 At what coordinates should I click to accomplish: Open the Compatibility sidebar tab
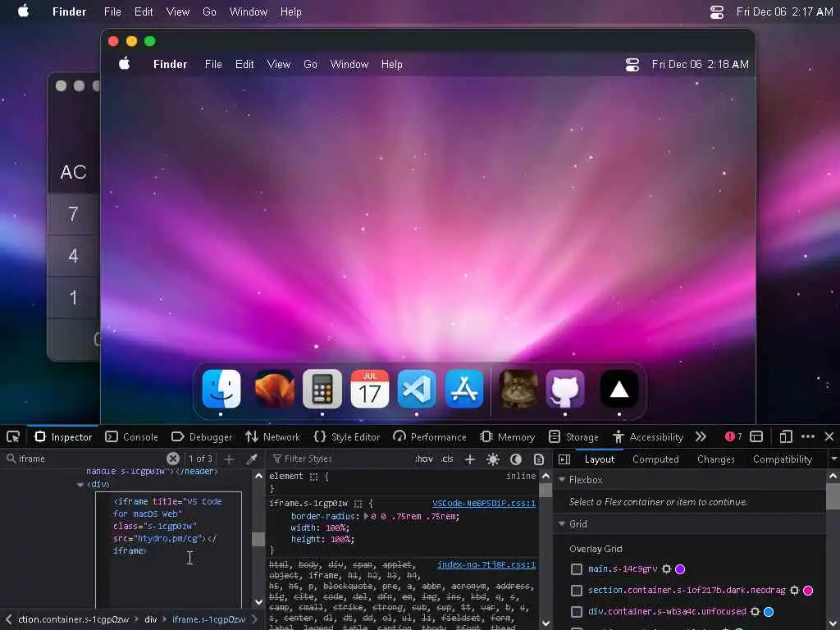pyautogui.click(x=782, y=459)
